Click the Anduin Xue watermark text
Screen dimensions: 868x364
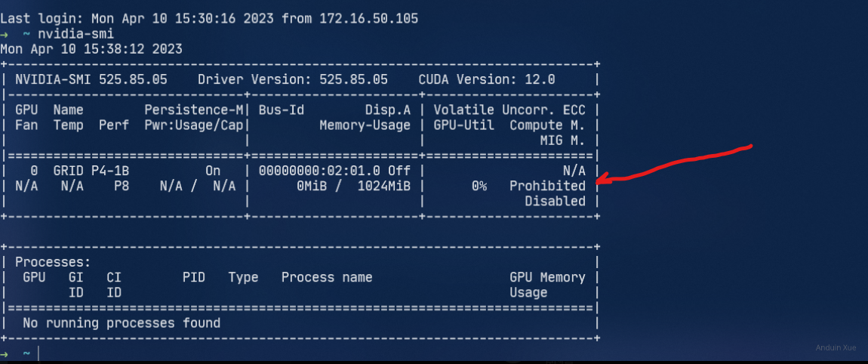[837, 347]
